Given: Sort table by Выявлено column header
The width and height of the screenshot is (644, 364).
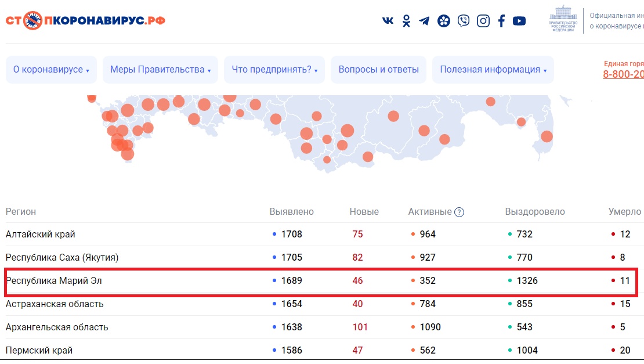Looking at the screenshot, I should 291,212.
